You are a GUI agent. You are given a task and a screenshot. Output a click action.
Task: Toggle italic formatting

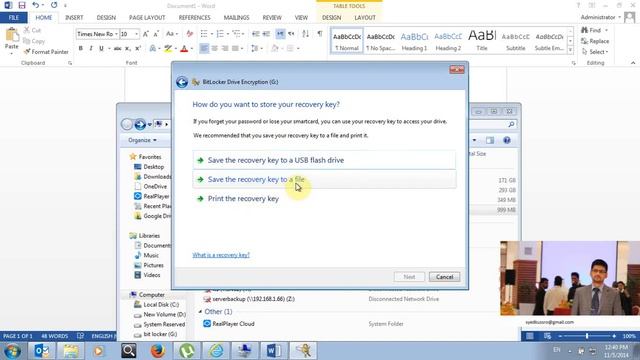pos(91,49)
